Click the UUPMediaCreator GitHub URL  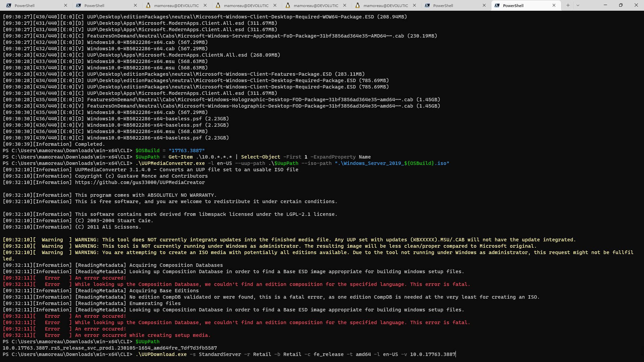[x=140, y=182]
